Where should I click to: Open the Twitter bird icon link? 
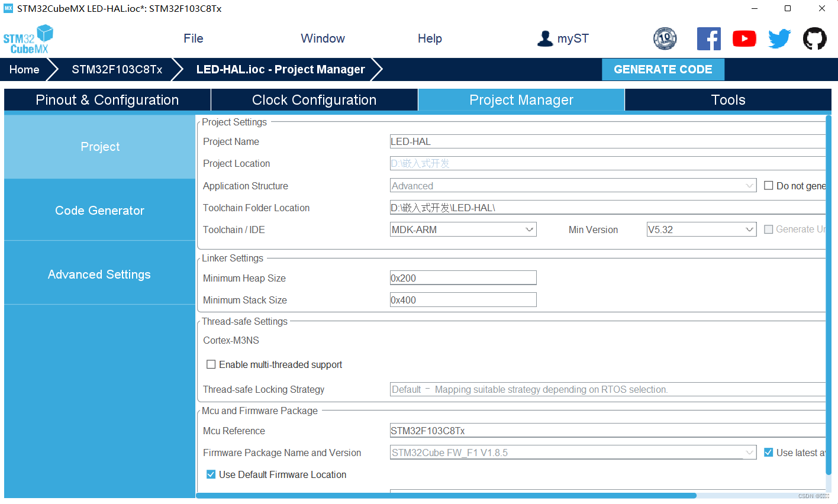click(779, 38)
